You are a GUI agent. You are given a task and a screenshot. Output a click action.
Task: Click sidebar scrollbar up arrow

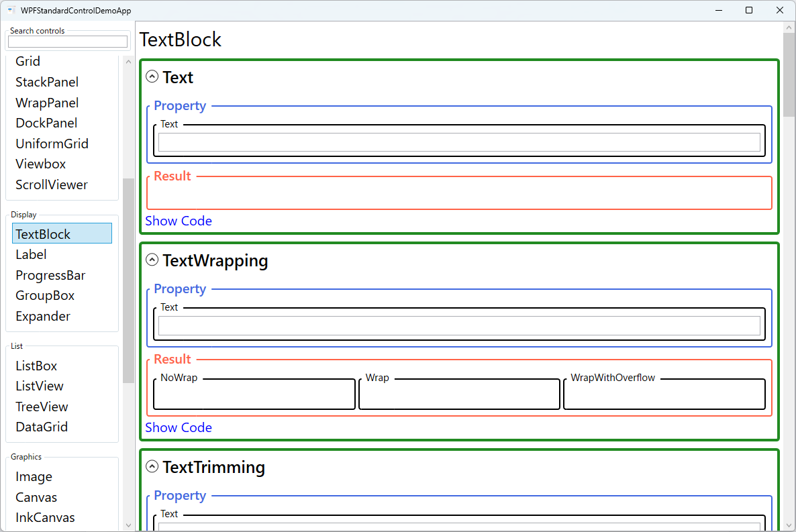click(128, 62)
